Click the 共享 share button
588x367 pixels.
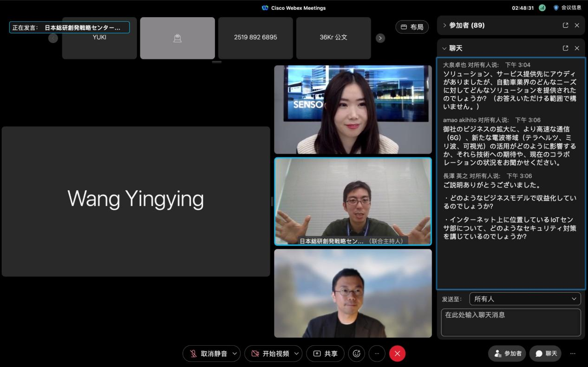[x=325, y=354]
